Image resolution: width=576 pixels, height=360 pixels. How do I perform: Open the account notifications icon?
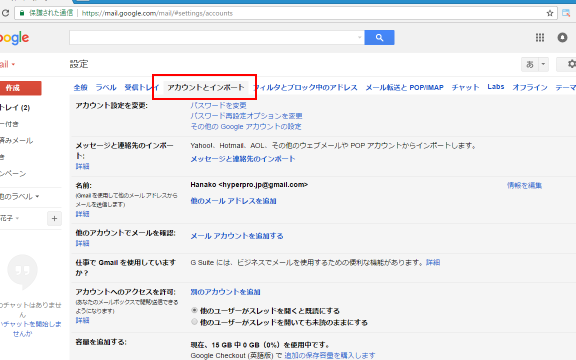[562, 37]
